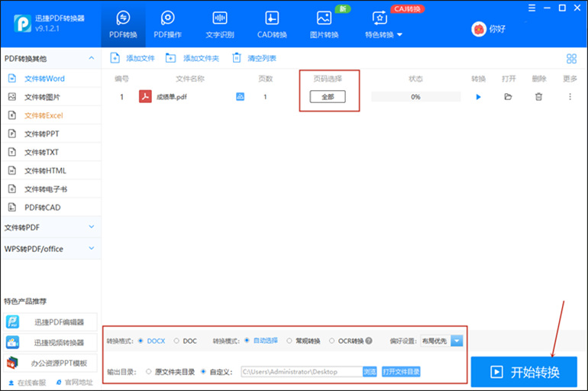This screenshot has width=588, height=391.
Task: Open the output folder icon for 成绩单.pdf
Action: coord(508,97)
